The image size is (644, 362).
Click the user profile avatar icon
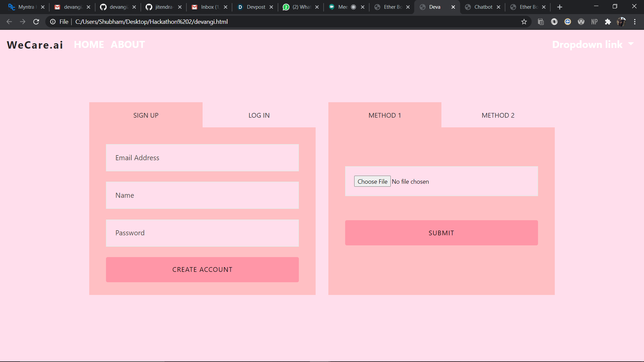(x=621, y=22)
